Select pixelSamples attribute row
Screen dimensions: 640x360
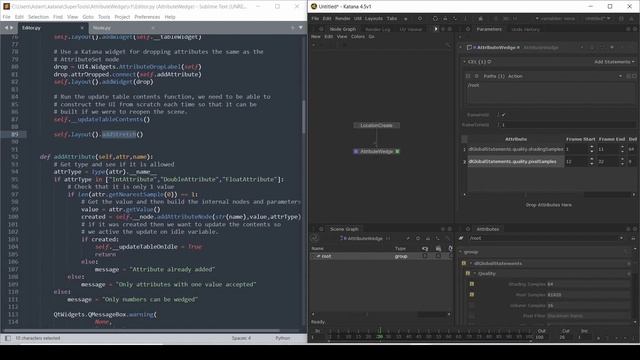[516, 162]
